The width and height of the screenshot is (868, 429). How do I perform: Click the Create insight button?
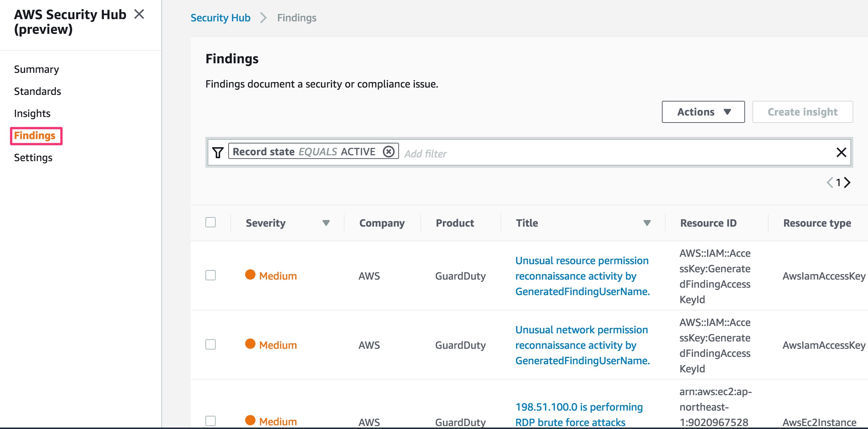tap(802, 112)
